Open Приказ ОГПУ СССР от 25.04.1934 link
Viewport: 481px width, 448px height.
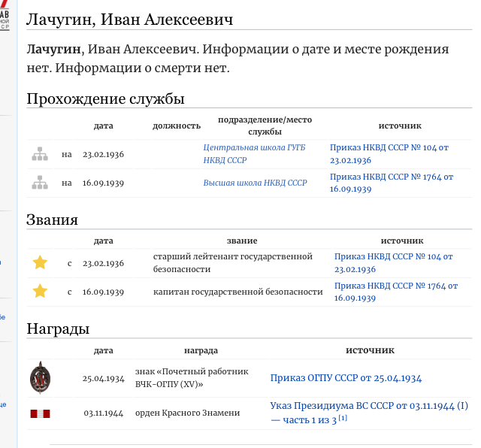tap(346, 378)
